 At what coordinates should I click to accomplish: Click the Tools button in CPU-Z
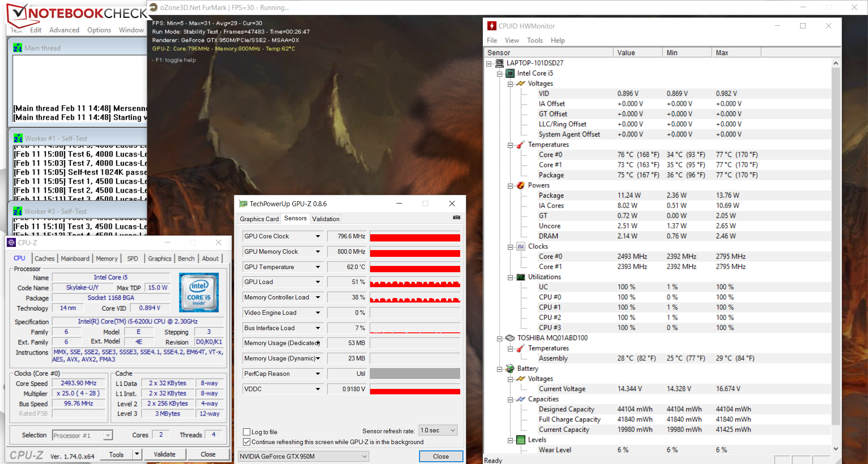(116, 454)
